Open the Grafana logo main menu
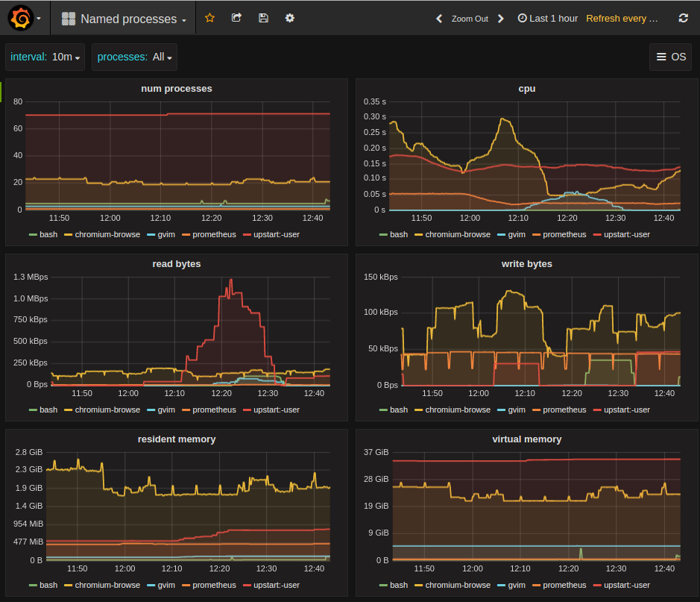This screenshot has width=700, height=602. [x=20, y=18]
